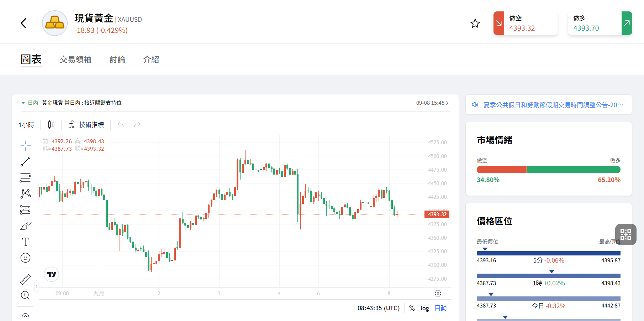Select the trend line drawing tool

point(26,162)
